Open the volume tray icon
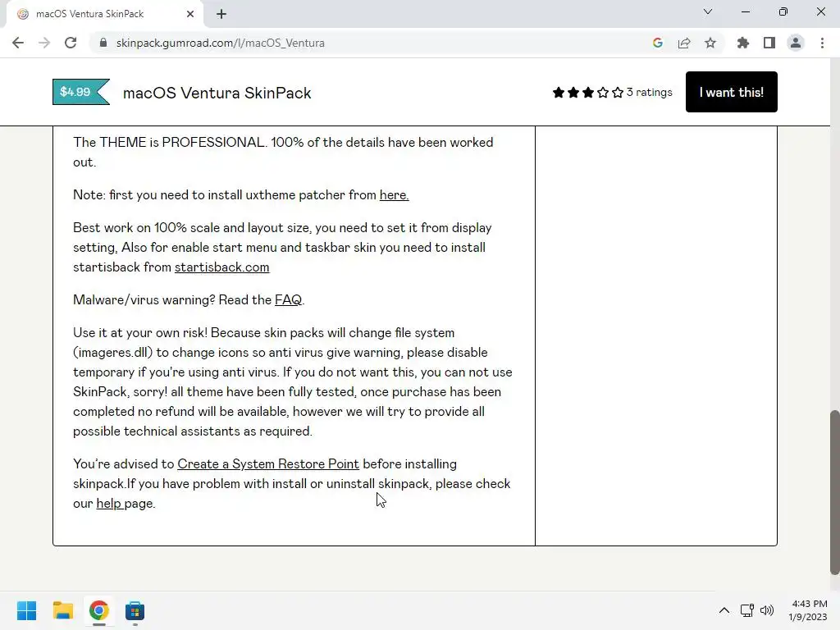 point(767,610)
